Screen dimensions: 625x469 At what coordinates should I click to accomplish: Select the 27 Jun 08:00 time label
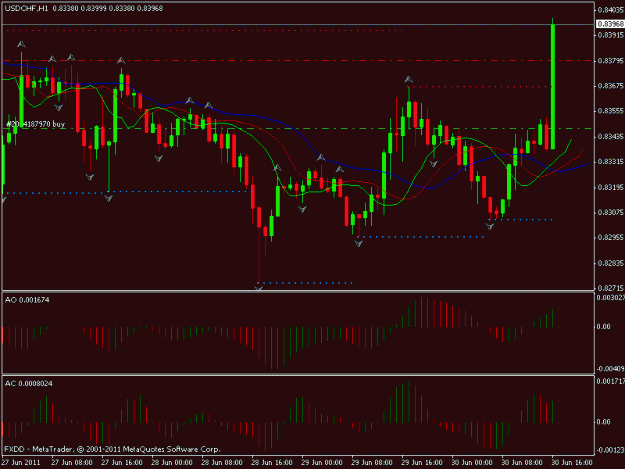(x=72, y=462)
